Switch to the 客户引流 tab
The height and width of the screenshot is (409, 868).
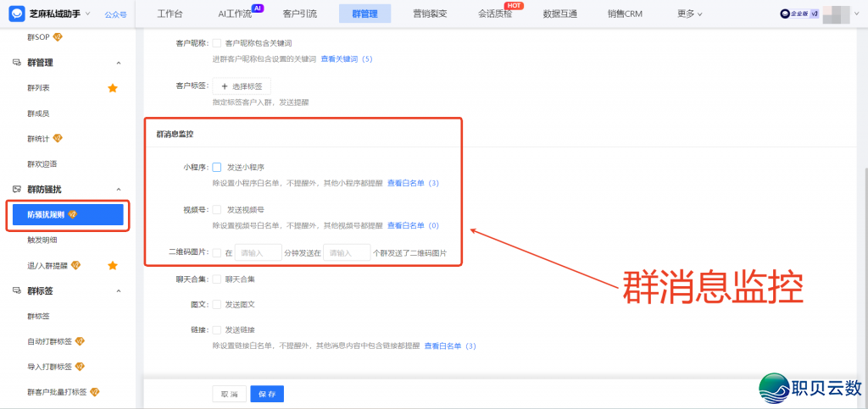coord(299,14)
